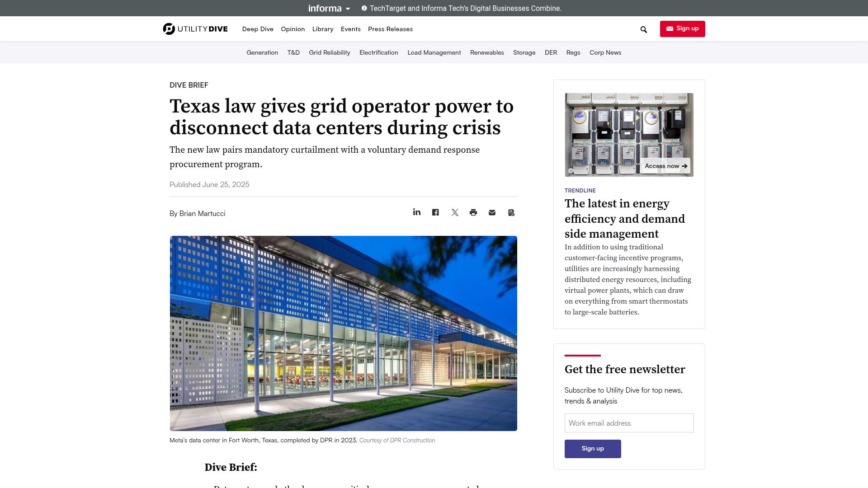
Task: Click Access now on Trendline image
Action: [665, 166]
